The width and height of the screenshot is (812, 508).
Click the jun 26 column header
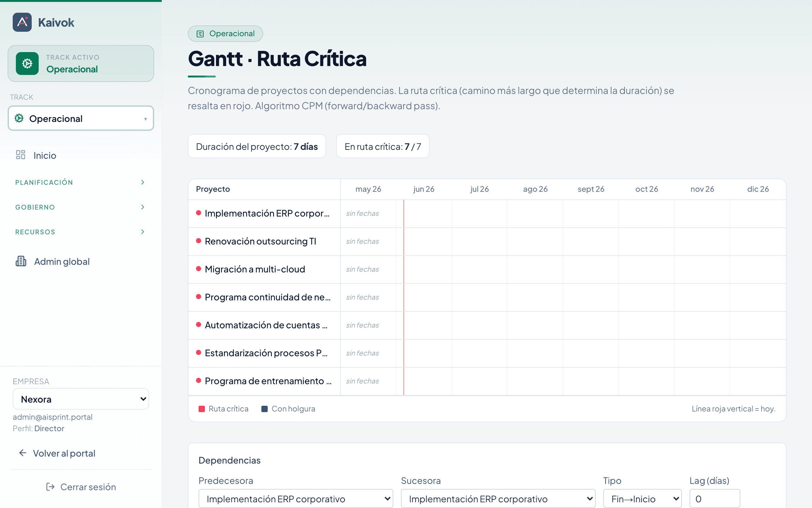pyautogui.click(x=424, y=189)
